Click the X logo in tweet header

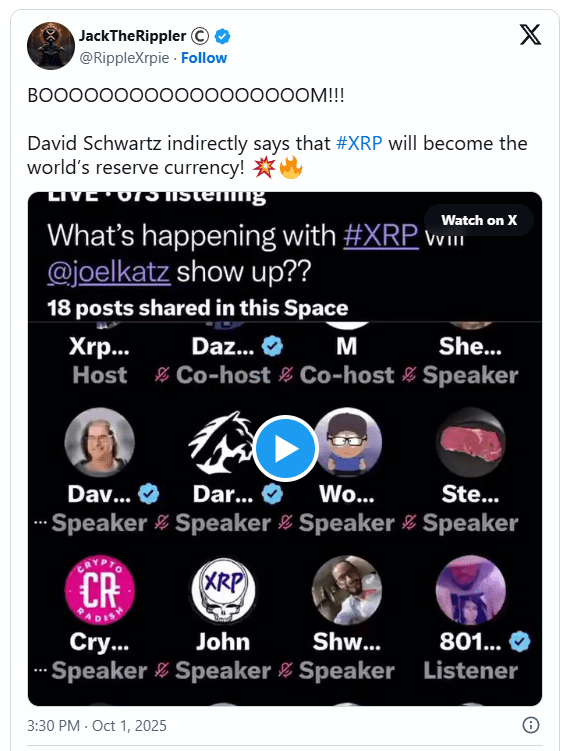coord(530,35)
